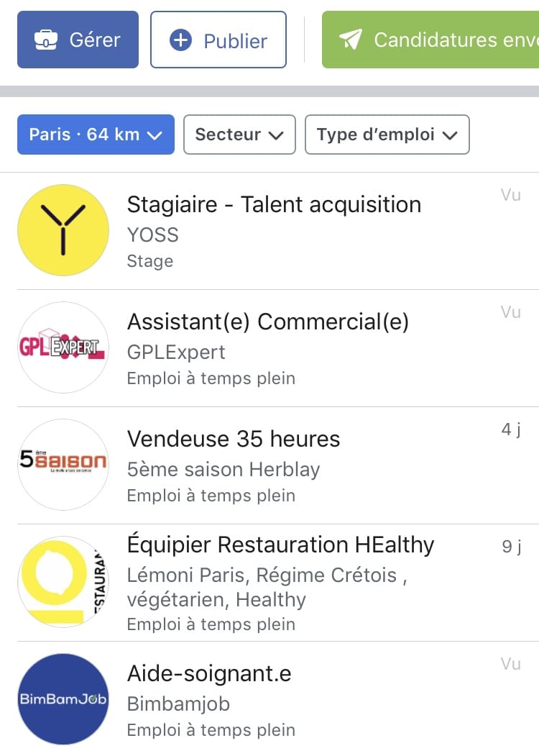The image size is (539, 756).
Task: Open the Secteur filter dropdown
Action: [239, 135]
